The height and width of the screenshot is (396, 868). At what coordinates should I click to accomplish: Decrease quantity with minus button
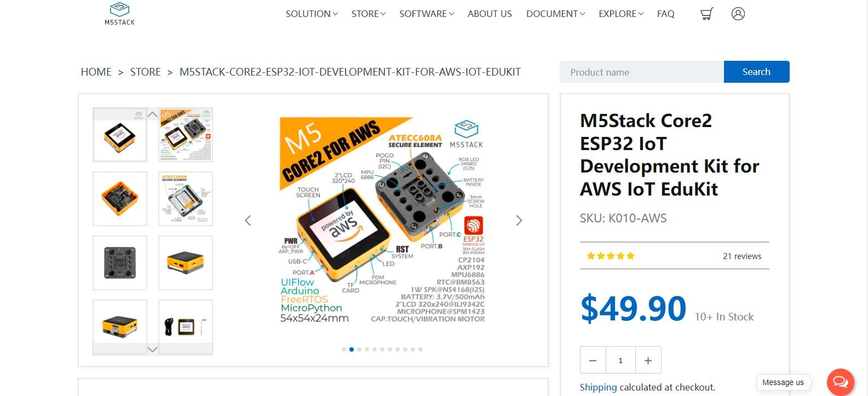point(593,360)
